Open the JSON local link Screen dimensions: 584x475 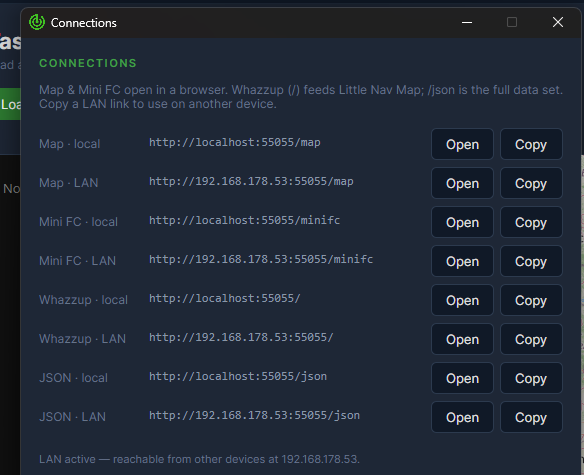coord(462,378)
